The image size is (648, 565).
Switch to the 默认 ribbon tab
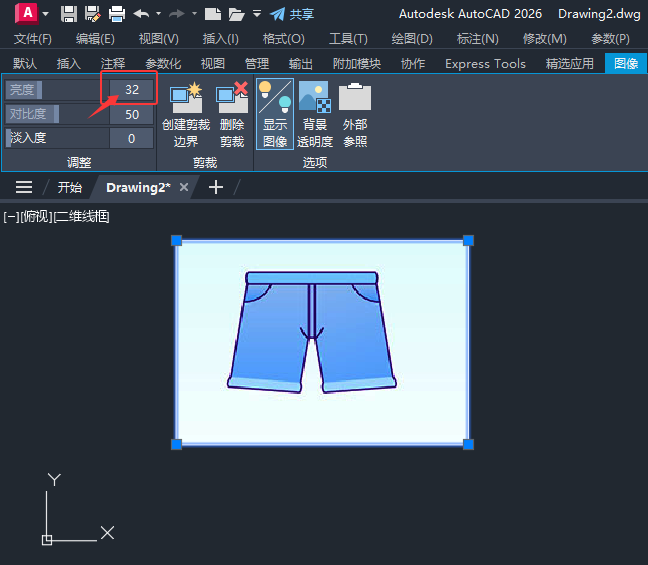click(25, 64)
